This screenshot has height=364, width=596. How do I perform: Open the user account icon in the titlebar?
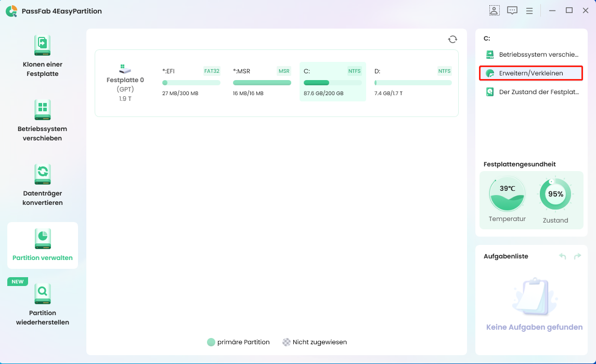click(494, 10)
